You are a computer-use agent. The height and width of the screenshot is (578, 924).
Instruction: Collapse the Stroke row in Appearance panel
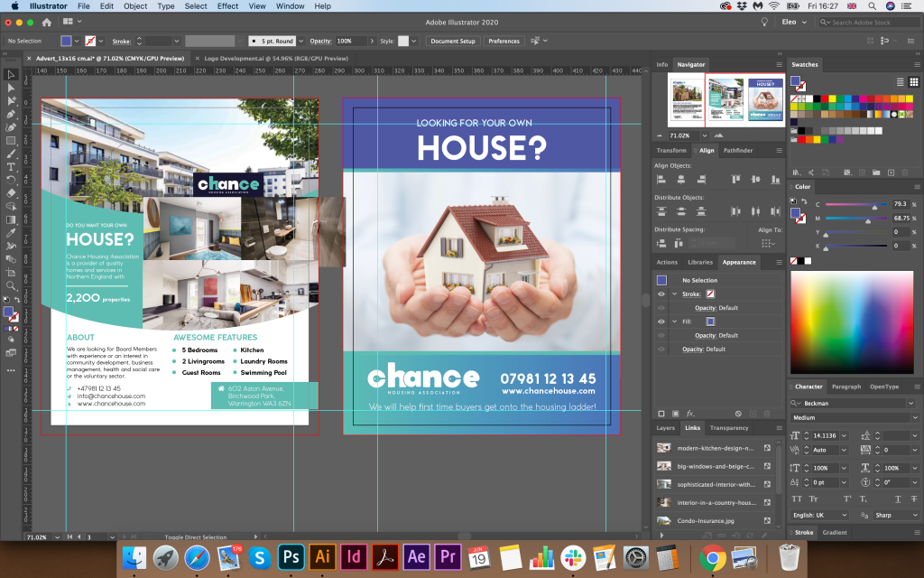pos(673,294)
